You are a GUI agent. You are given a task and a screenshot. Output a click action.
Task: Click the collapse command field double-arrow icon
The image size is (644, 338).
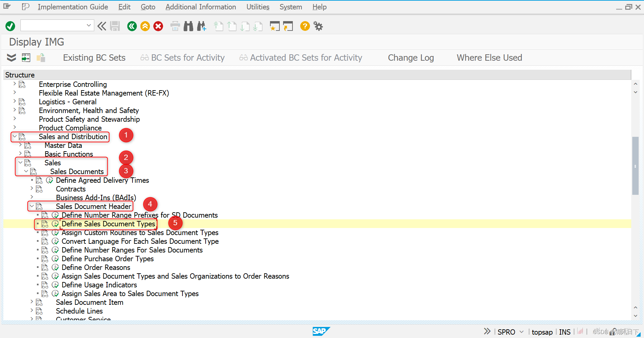coord(102,26)
